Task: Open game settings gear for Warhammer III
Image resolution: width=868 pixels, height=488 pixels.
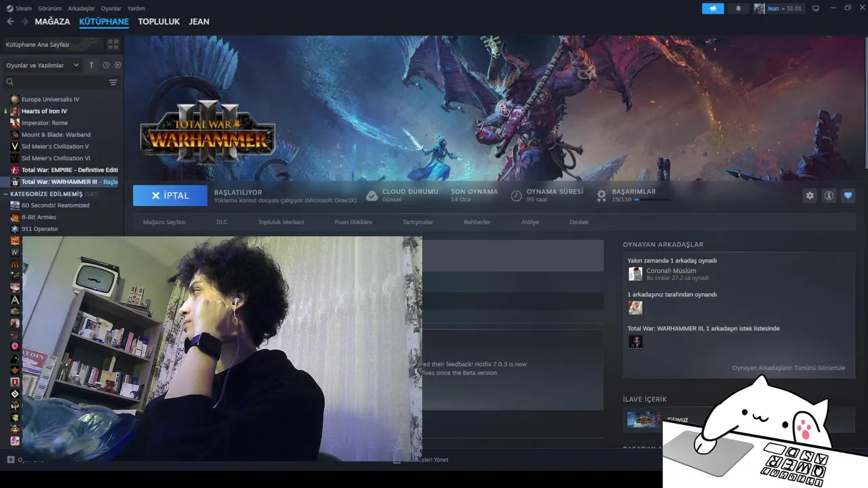Action: coord(810,195)
